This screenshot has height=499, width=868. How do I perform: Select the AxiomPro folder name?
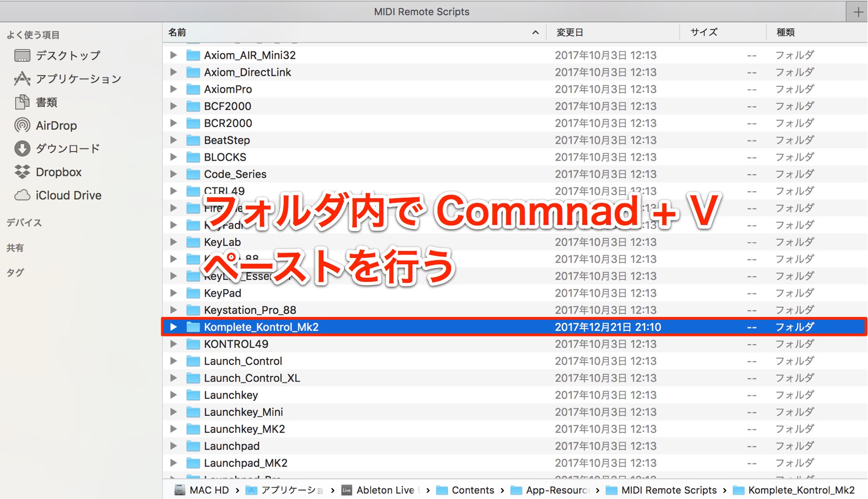tap(228, 89)
